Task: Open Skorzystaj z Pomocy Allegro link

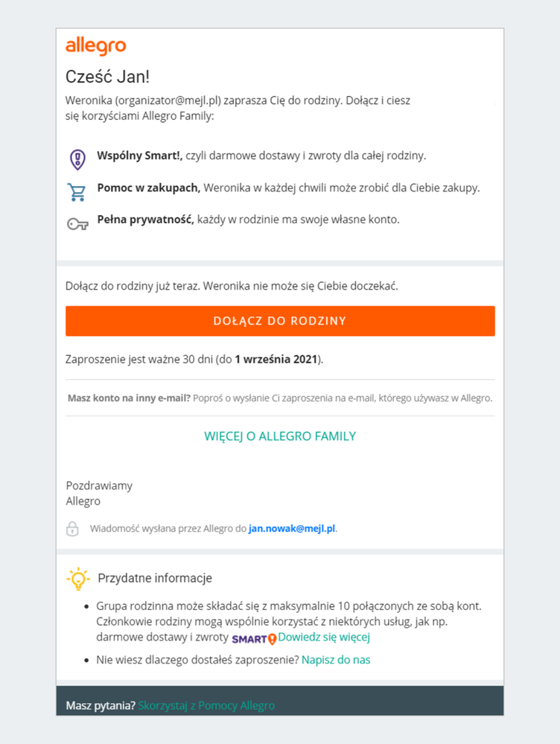Action: point(206,705)
